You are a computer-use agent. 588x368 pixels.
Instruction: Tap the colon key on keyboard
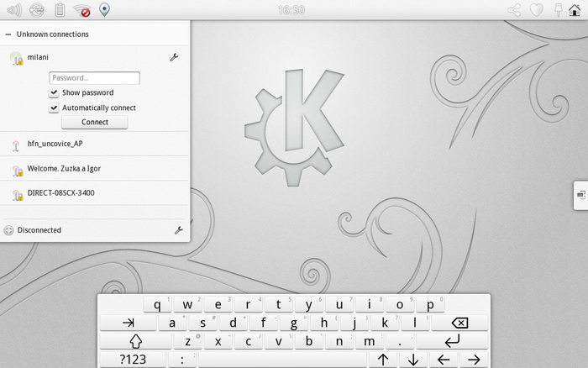coord(182,360)
